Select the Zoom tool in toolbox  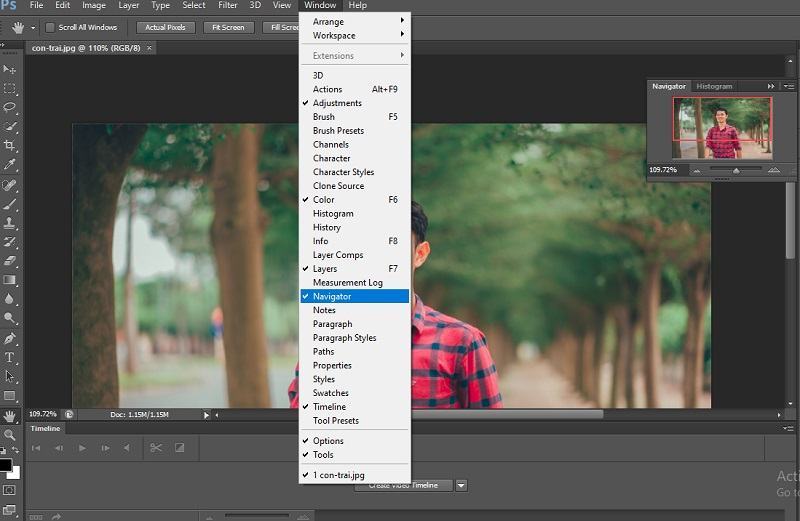pos(9,435)
